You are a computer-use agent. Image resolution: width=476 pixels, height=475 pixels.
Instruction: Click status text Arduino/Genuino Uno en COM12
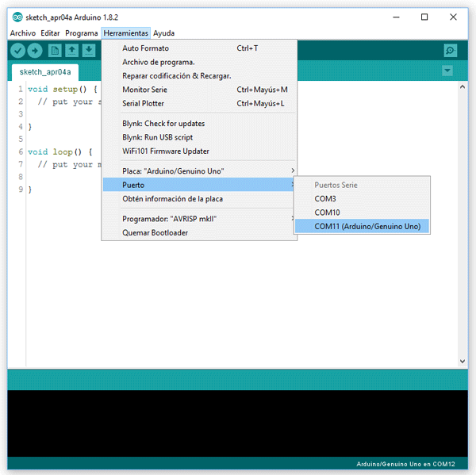tap(405, 464)
